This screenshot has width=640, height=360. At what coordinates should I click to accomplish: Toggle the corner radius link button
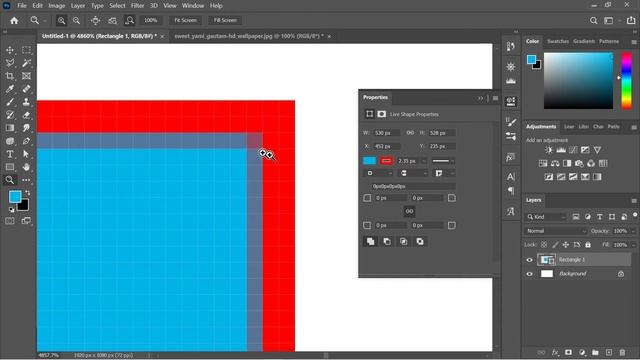coord(409,211)
